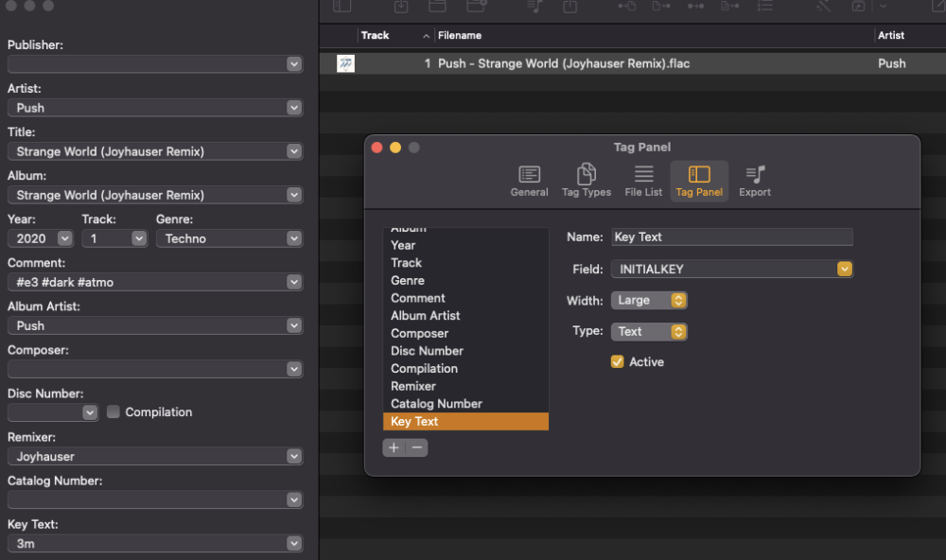Expand the Comment dropdown arrow
Screen dimensions: 946x560
(x=294, y=282)
